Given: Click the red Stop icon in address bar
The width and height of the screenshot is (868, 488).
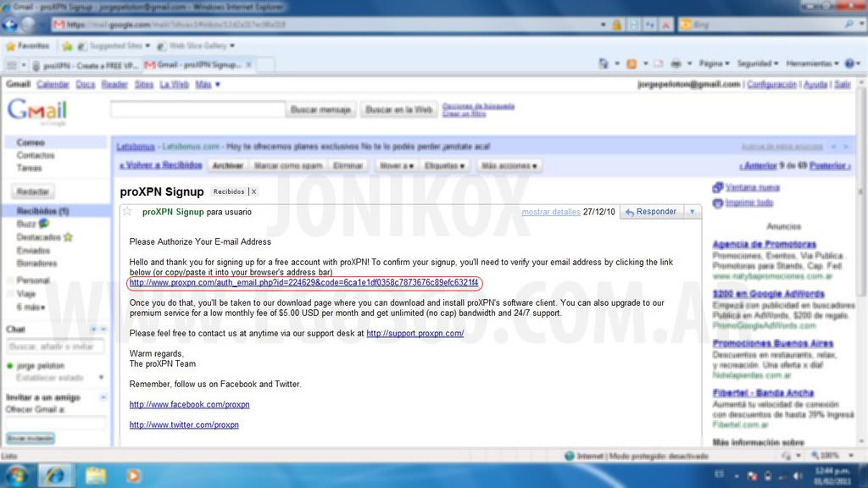Looking at the screenshot, I should click(666, 25).
